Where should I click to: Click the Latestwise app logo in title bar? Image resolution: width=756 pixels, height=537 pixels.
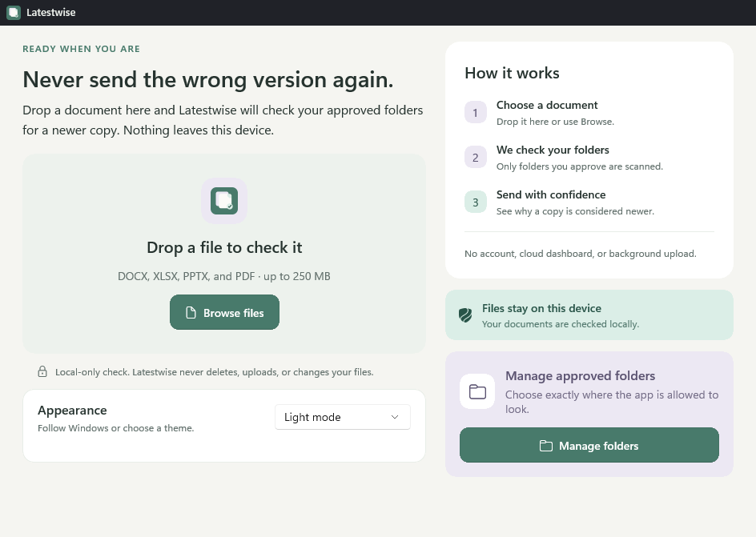(x=14, y=13)
